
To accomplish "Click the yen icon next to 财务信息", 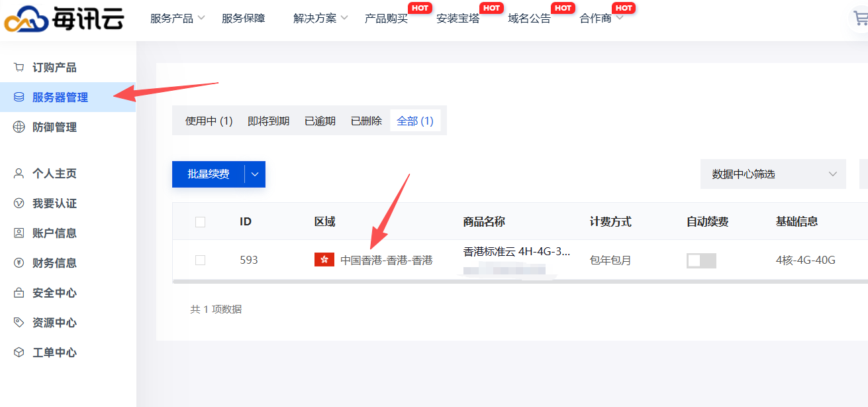I will coord(19,263).
